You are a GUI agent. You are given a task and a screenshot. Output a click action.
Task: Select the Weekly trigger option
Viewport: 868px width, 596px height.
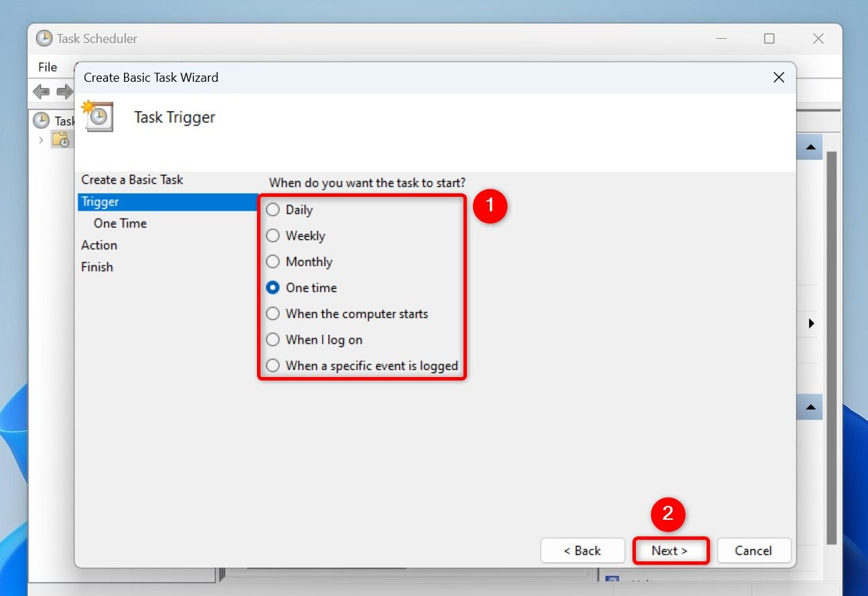[x=296, y=236]
